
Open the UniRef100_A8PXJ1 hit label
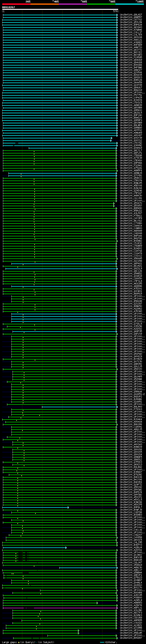(x=131, y=608)
